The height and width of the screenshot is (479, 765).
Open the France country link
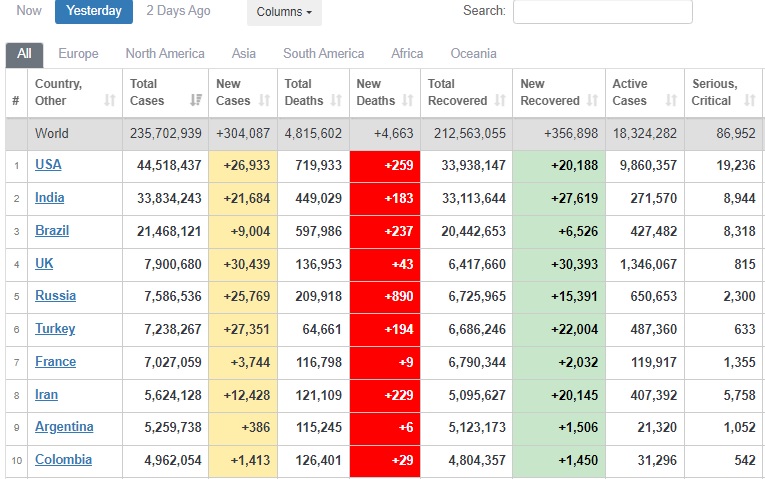click(x=56, y=361)
